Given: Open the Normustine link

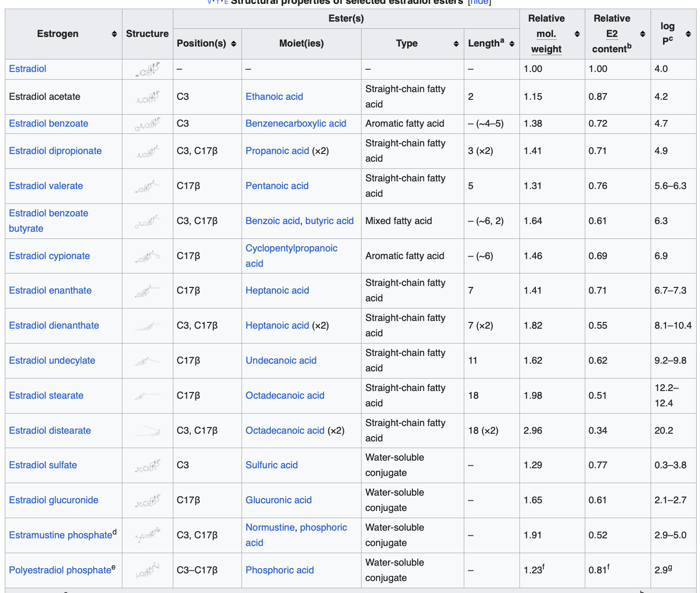Looking at the screenshot, I should [x=270, y=527].
